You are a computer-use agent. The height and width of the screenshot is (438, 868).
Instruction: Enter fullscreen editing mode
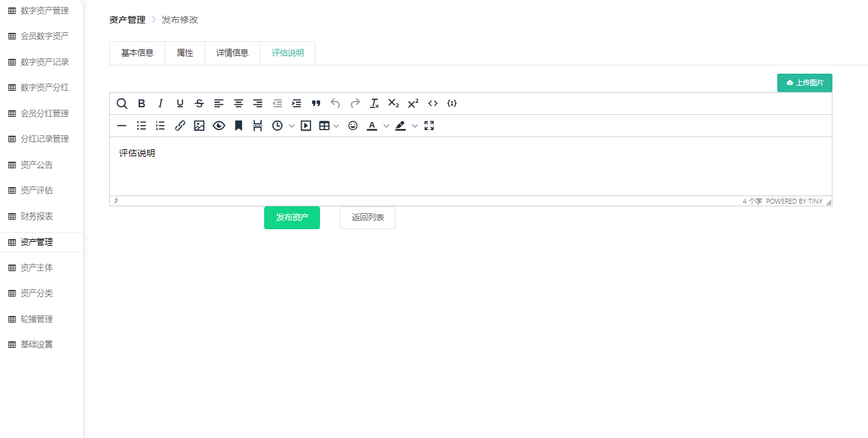pos(429,126)
